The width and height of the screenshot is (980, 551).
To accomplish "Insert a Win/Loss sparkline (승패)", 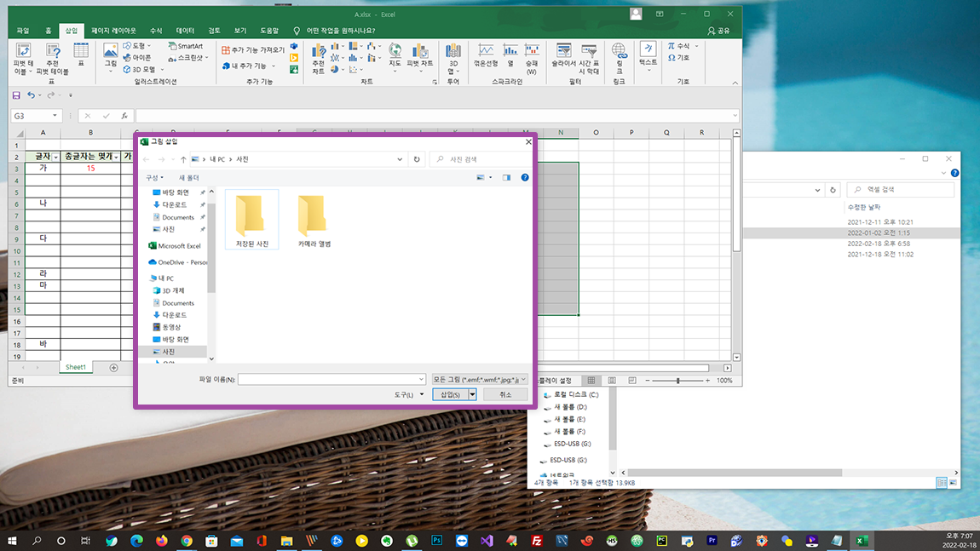I will [x=531, y=59].
